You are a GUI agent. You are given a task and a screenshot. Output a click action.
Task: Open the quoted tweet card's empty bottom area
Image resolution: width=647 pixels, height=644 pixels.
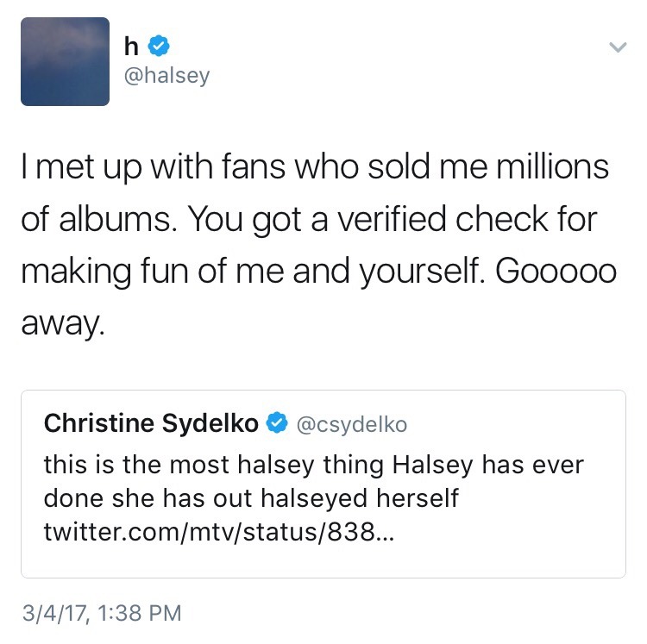click(323, 560)
